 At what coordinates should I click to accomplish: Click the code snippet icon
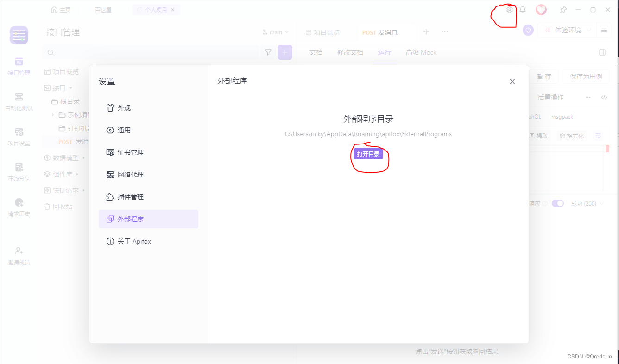click(x=604, y=97)
